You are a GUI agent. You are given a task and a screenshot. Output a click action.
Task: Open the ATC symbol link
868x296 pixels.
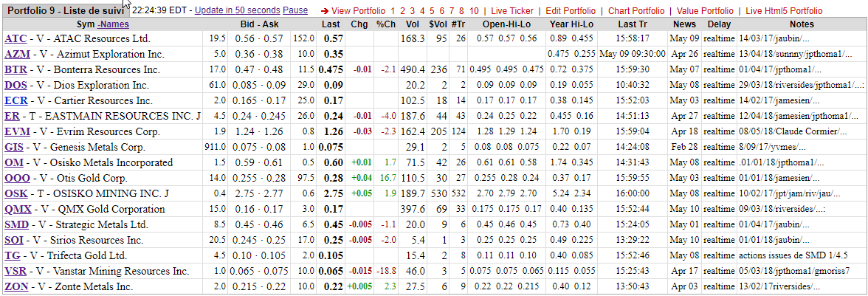[x=15, y=38]
